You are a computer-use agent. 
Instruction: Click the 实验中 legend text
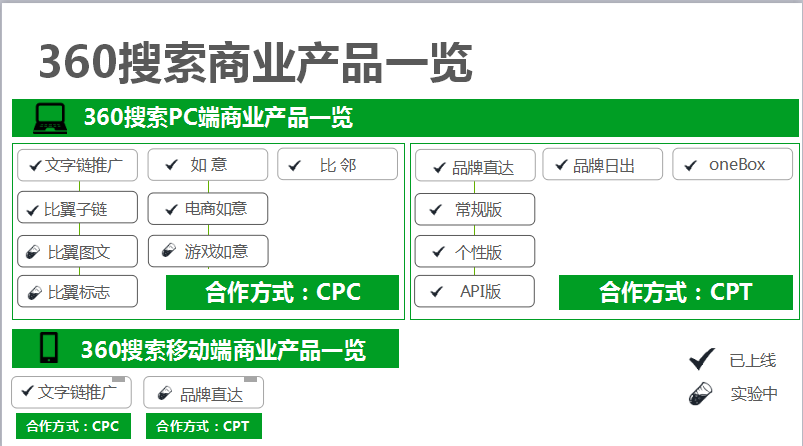click(754, 393)
